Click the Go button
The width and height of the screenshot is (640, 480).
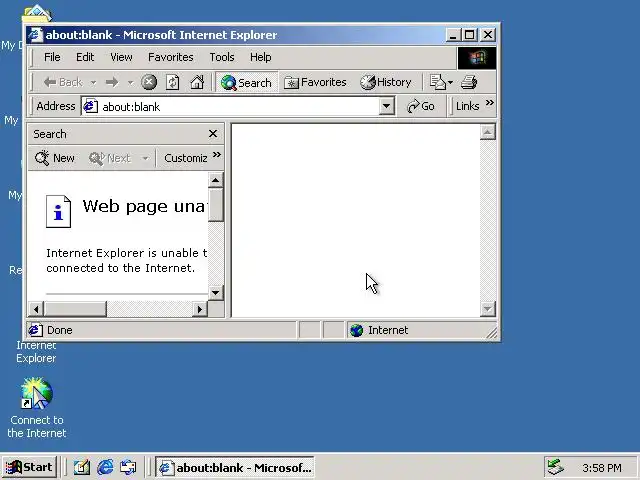point(421,107)
